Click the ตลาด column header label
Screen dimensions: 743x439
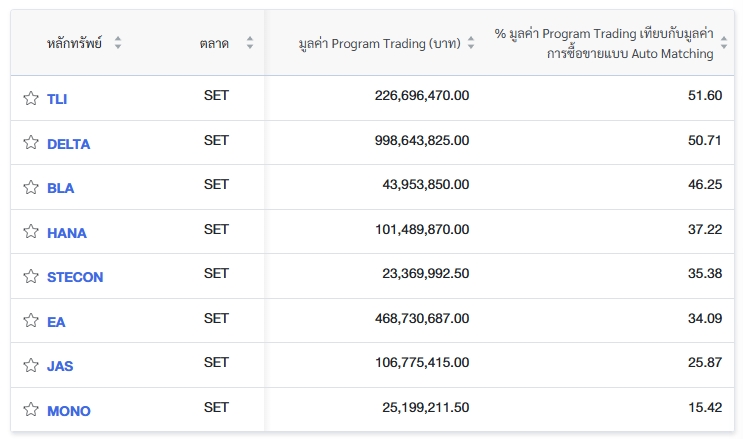point(214,44)
